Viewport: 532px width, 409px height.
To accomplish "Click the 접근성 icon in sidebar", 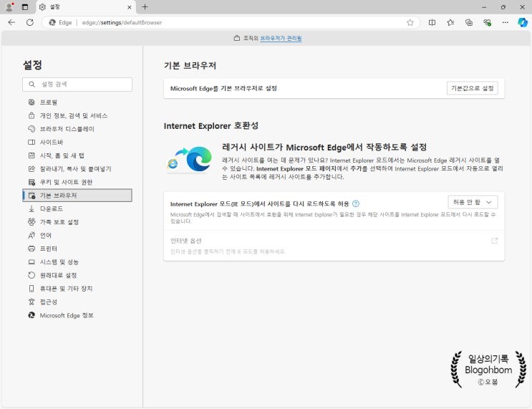I will tap(32, 302).
